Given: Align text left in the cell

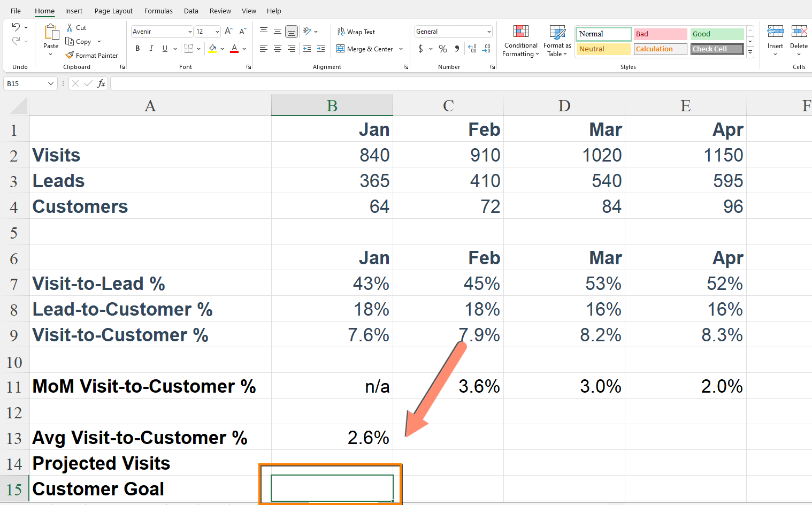Looking at the screenshot, I should point(264,49).
